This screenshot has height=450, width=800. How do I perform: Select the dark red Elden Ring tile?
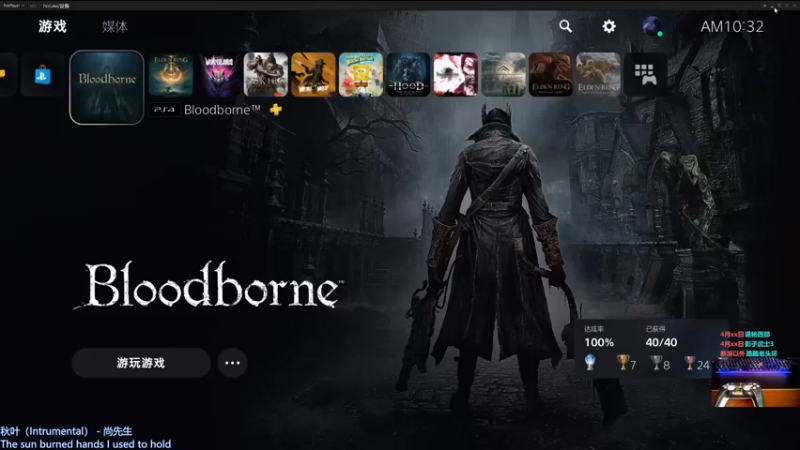(551, 74)
